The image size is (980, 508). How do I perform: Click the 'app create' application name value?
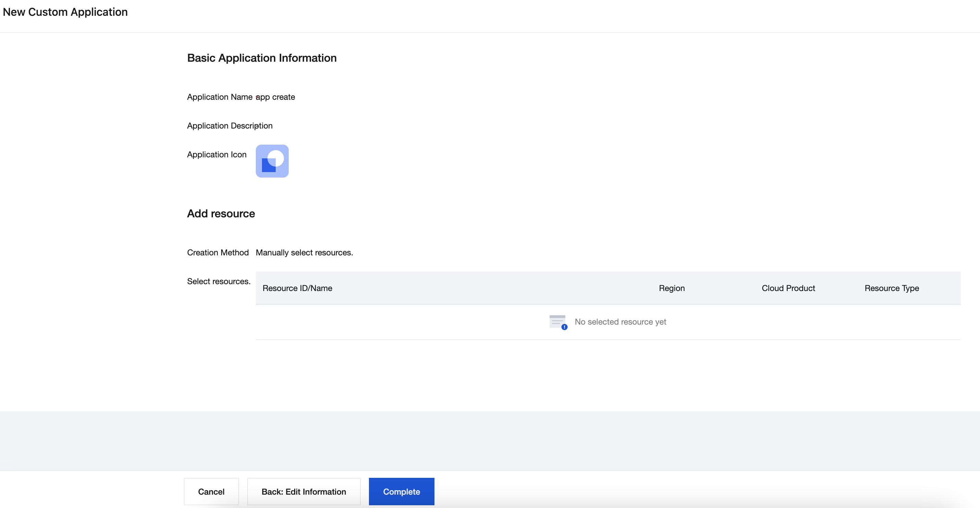pyautogui.click(x=276, y=97)
